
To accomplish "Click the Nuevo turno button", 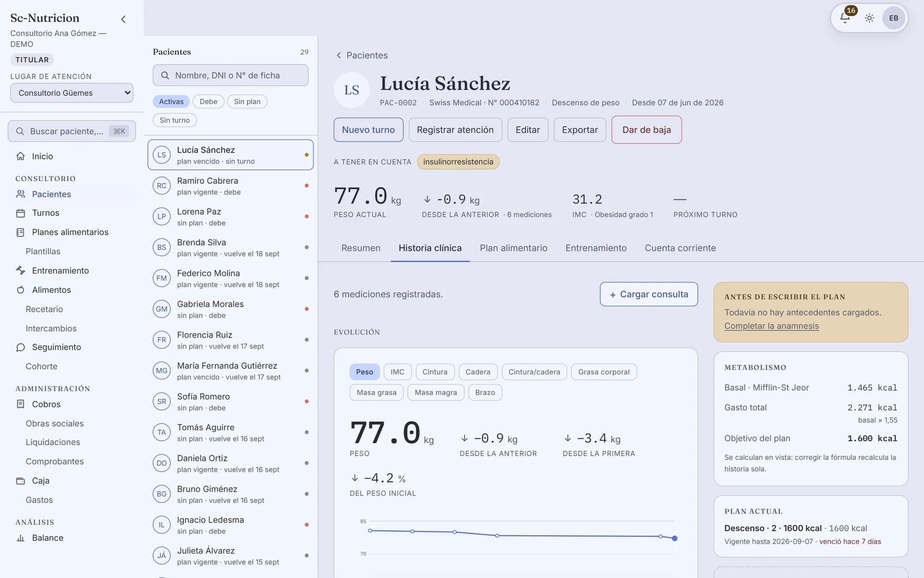I will click(368, 130).
